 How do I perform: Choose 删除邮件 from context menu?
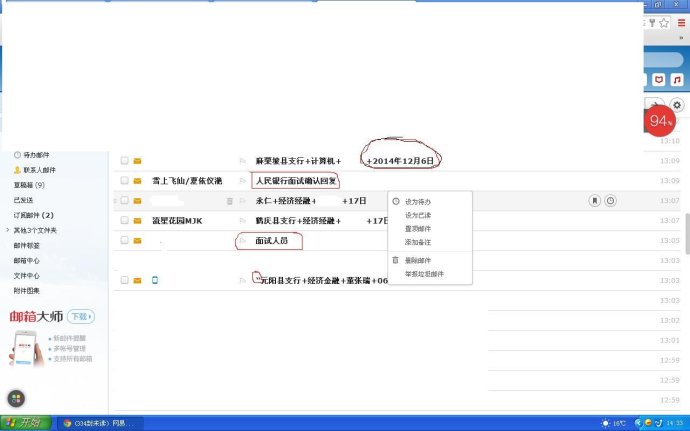[x=418, y=260]
